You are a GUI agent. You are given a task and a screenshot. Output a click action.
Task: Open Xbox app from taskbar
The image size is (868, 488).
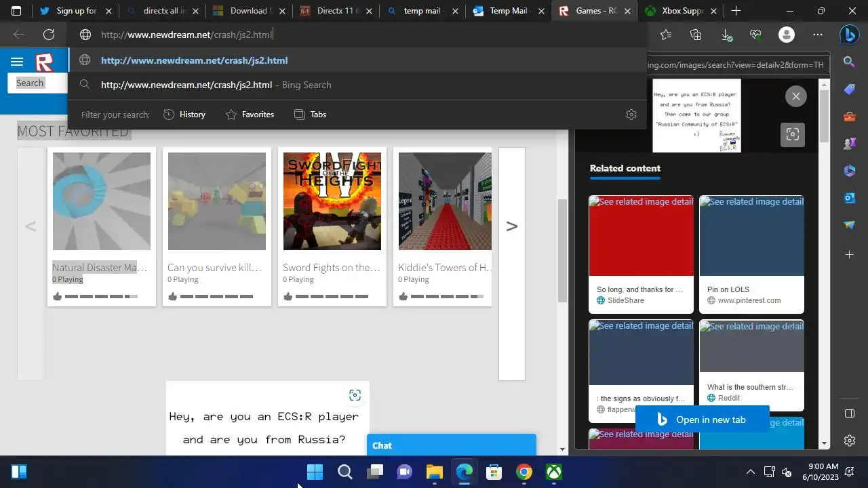point(553,472)
